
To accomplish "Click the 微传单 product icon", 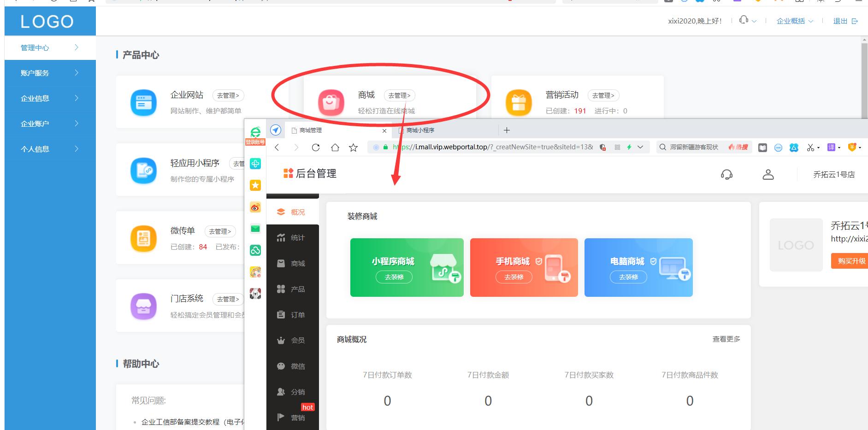I will coord(143,238).
